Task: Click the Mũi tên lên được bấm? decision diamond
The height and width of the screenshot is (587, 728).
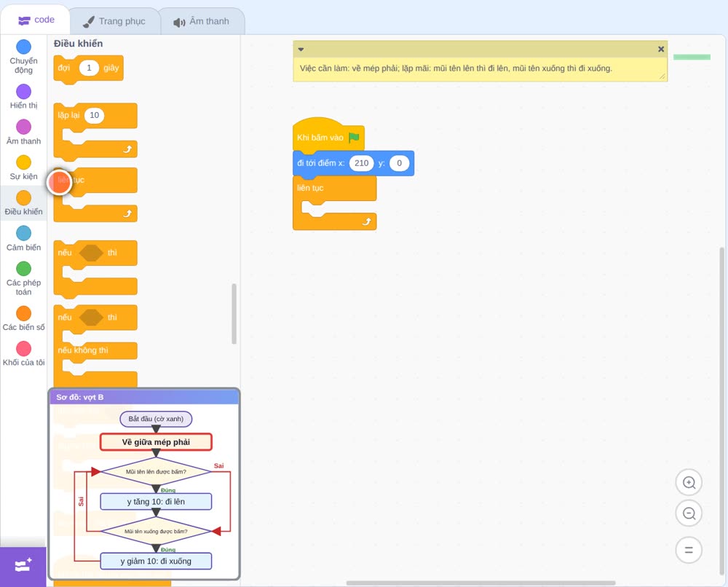Action: [156, 472]
